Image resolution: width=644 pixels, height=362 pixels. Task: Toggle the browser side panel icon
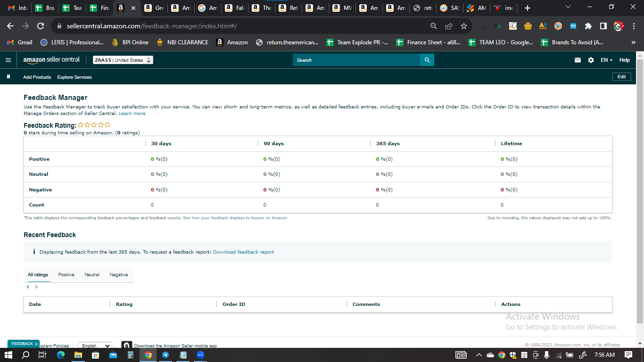pos(603,26)
